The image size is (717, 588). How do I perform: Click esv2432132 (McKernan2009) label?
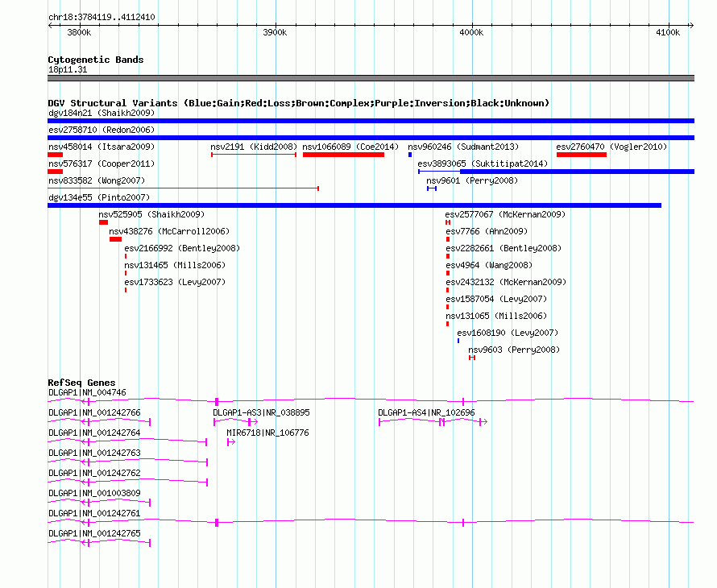(x=506, y=282)
